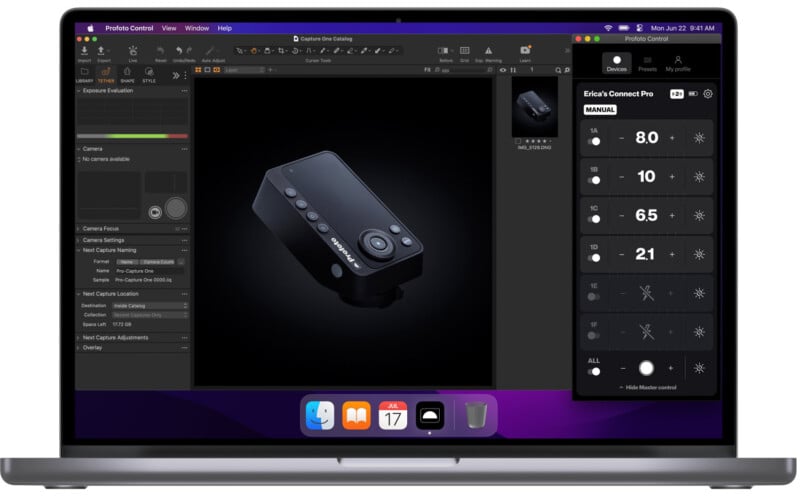800x496 pixels.
Task: Toggle group 1D switch
Action: tap(594, 258)
